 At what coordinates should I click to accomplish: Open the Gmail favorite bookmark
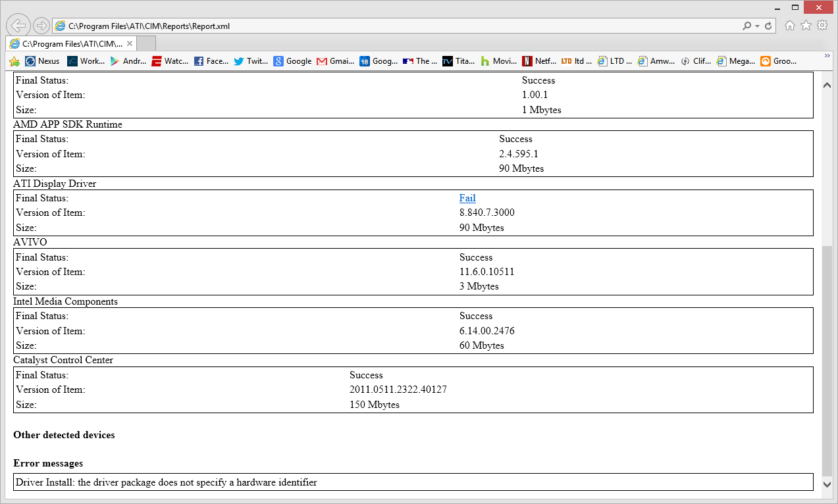click(335, 61)
